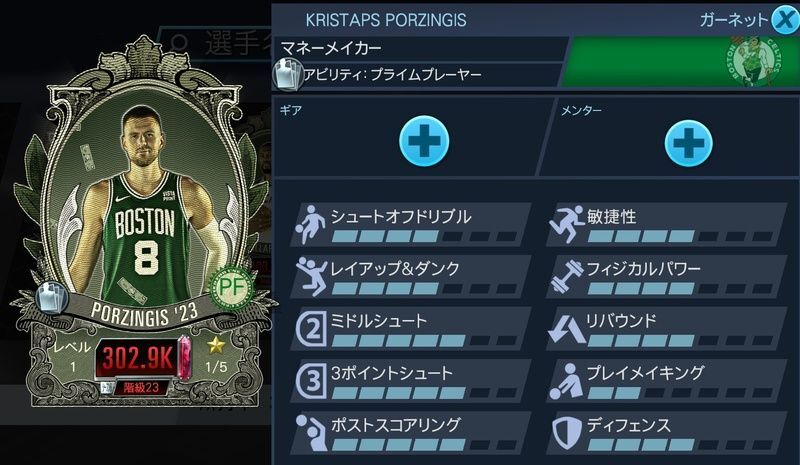Click the フィジカルパワー dumbbell icon

[566, 276]
